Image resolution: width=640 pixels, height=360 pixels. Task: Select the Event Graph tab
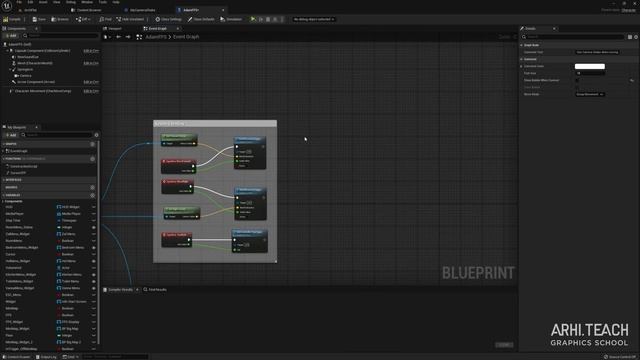coord(158,29)
